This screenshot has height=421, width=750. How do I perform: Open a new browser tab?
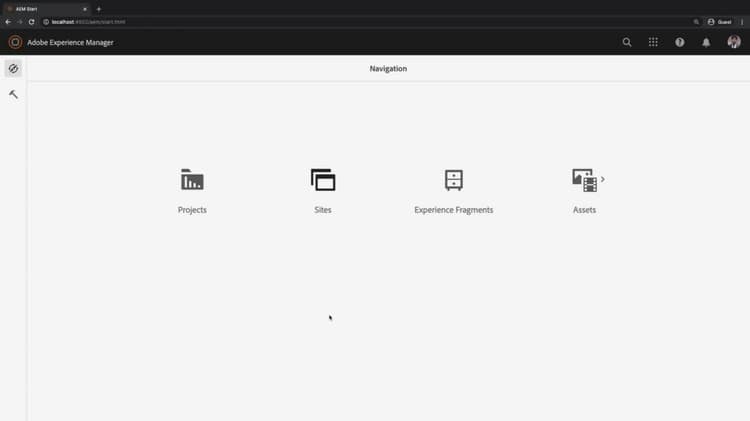[x=99, y=9]
